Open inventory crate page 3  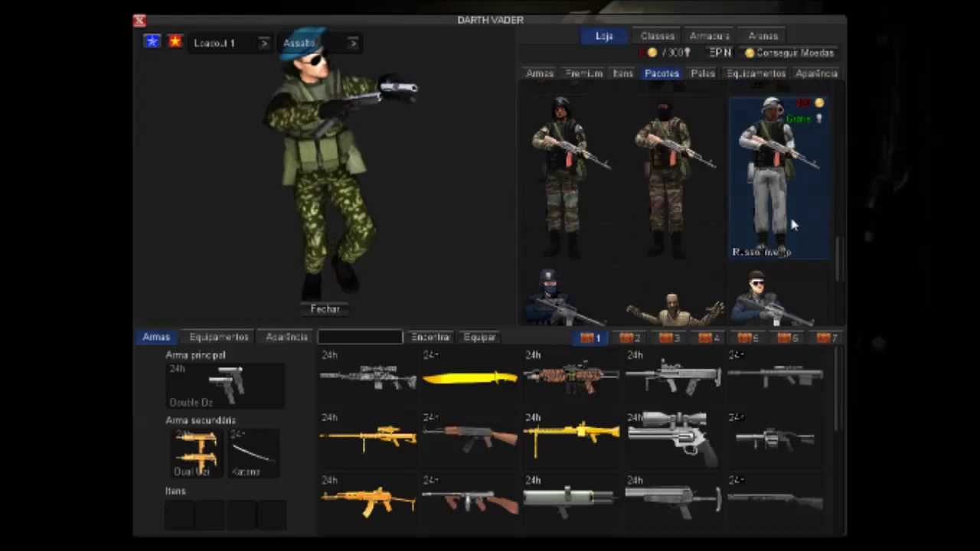pyautogui.click(x=669, y=337)
